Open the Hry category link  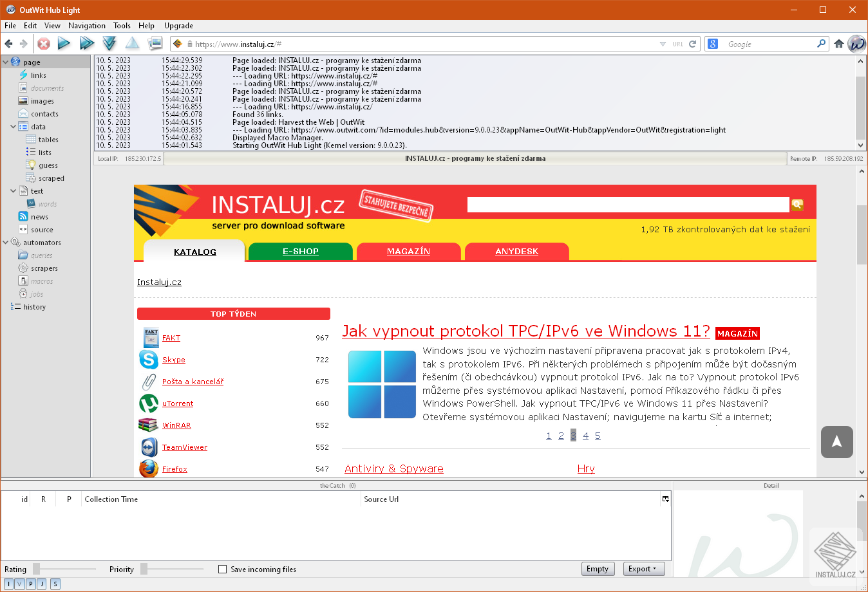point(586,468)
